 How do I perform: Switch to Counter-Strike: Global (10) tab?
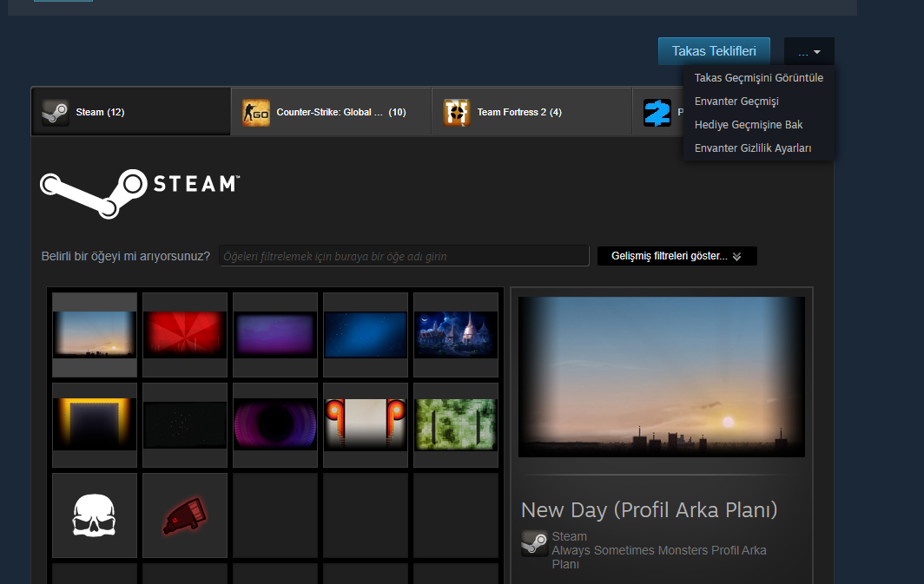(331, 112)
